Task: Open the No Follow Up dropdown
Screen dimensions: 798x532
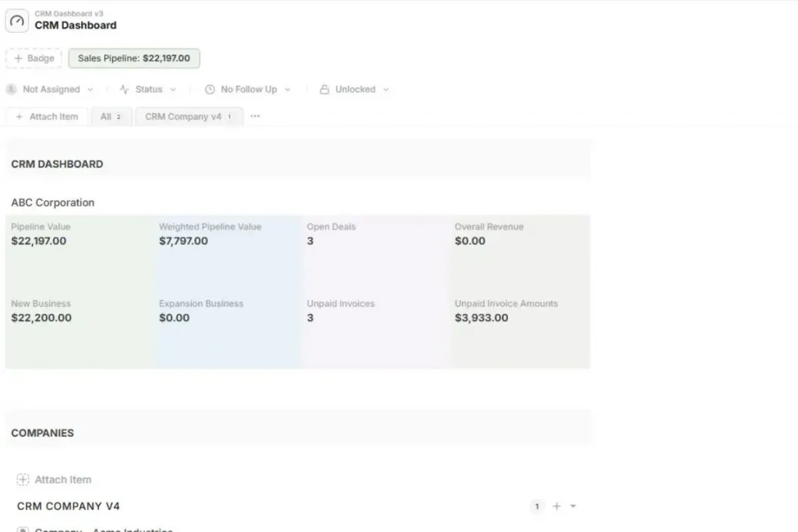Action: 248,90
